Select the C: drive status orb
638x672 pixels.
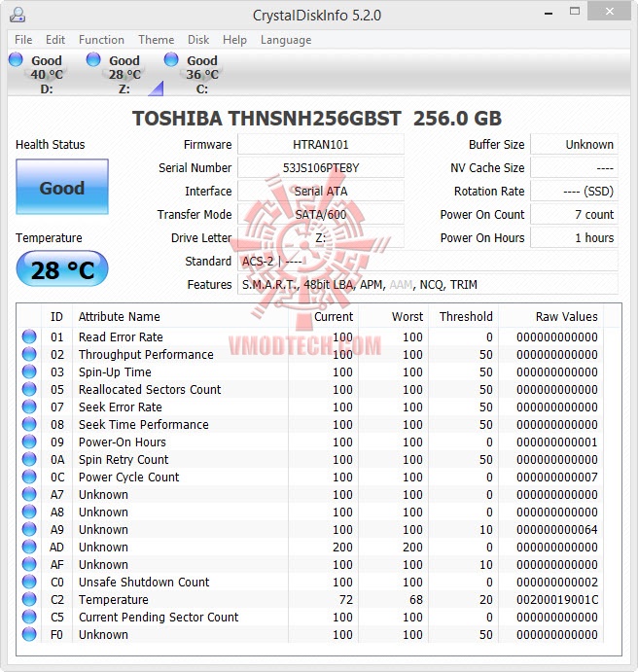pos(171,59)
